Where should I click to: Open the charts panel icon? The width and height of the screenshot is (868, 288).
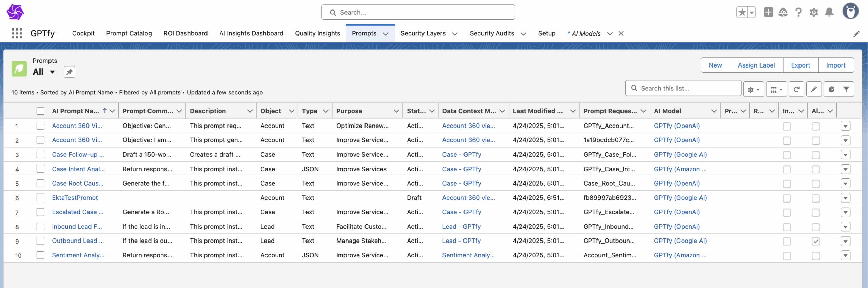tap(831, 89)
